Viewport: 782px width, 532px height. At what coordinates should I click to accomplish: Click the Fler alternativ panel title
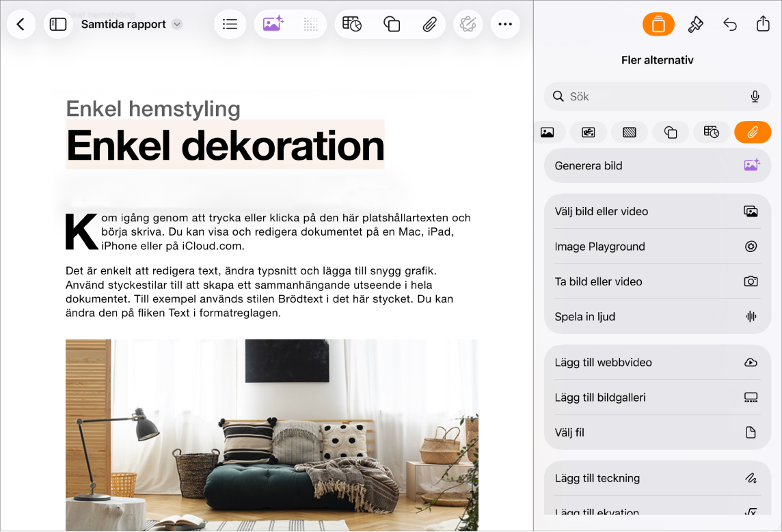(658, 60)
